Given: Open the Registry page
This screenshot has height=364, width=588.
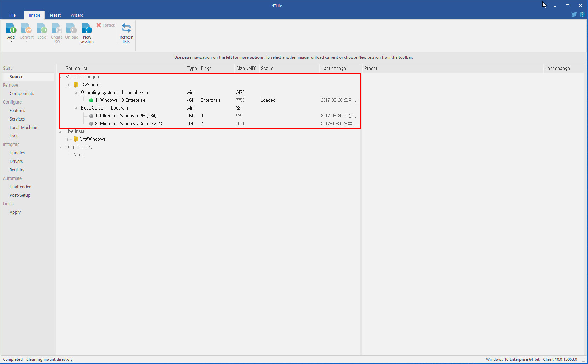Looking at the screenshot, I should click(x=17, y=170).
